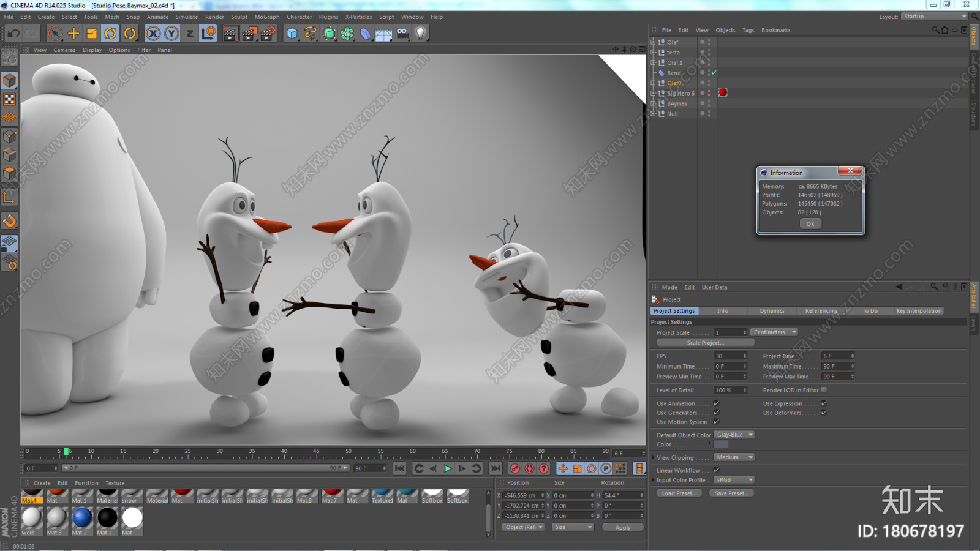The image size is (980, 551).
Task: Toggle Use Motion System checkbox
Action: [x=716, y=421]
